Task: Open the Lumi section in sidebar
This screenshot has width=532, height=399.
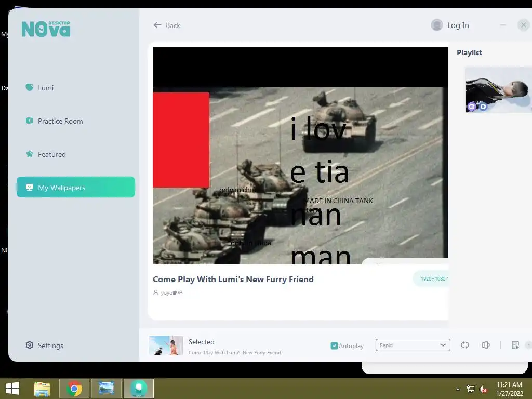Action: pos(39,87)
